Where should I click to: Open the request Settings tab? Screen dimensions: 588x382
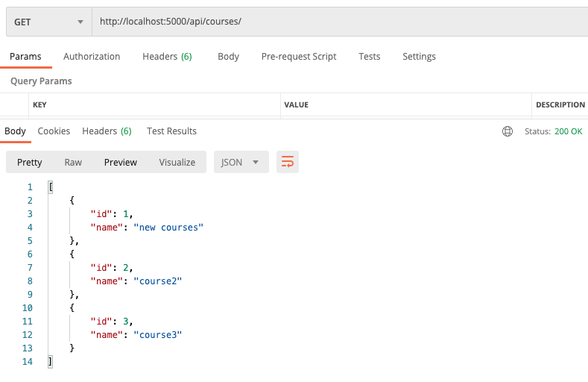point(419,56)
